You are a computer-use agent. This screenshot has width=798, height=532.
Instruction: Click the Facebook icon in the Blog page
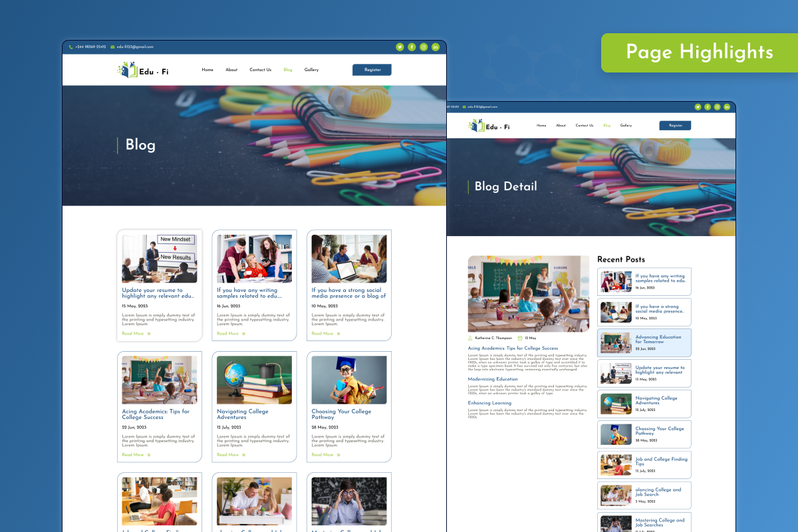click(412, 47)
